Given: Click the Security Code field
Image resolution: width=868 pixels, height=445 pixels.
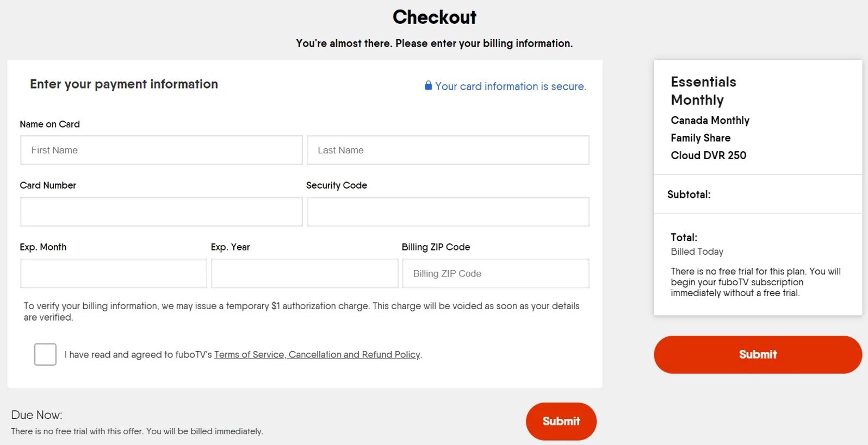Looking at the screenshot, I should (448, 212).
